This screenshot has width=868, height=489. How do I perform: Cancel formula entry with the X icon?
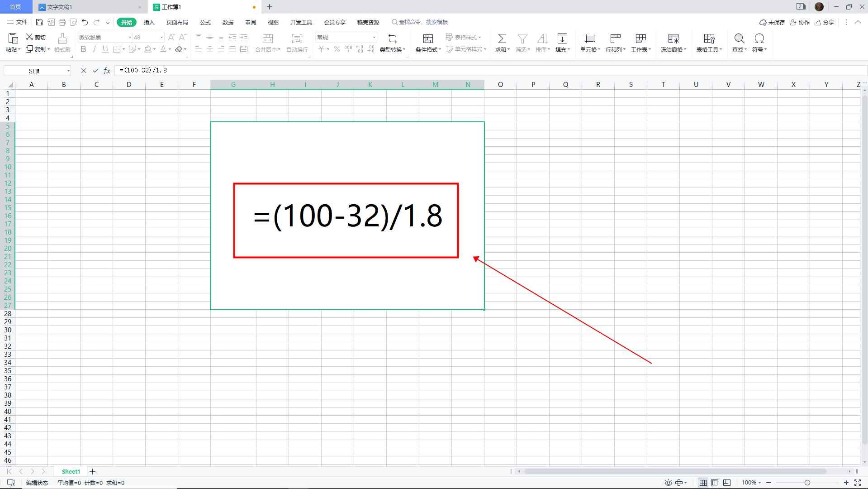[83, 71]
